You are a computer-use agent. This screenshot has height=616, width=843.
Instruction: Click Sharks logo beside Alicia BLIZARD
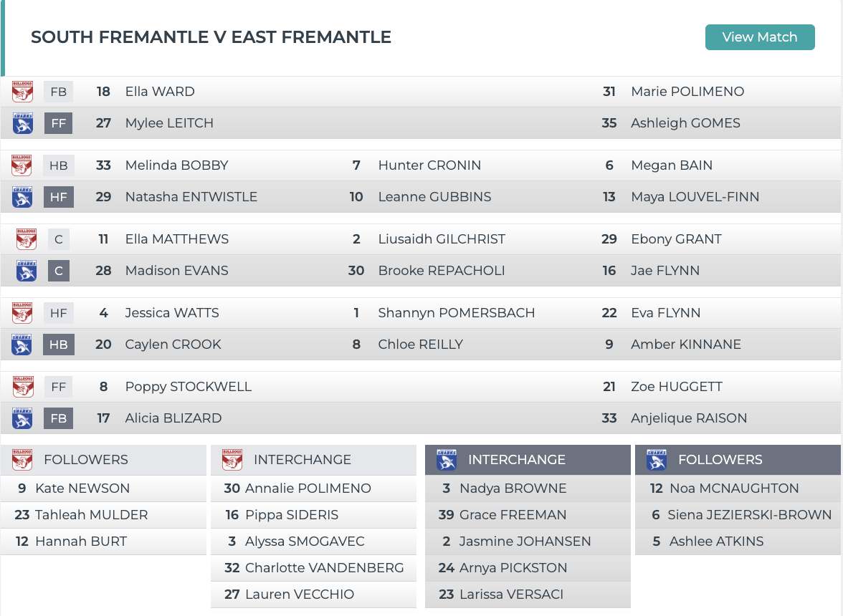click(23, 418)
